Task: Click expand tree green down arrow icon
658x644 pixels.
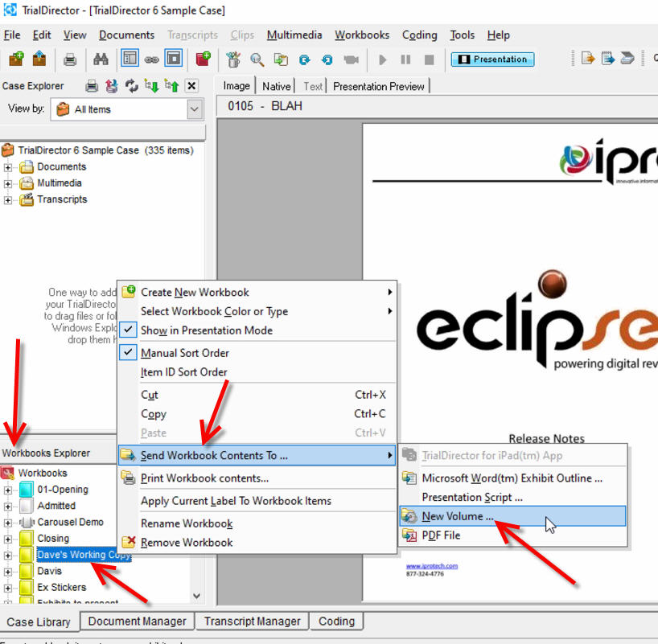Action: tap(151, 86)
